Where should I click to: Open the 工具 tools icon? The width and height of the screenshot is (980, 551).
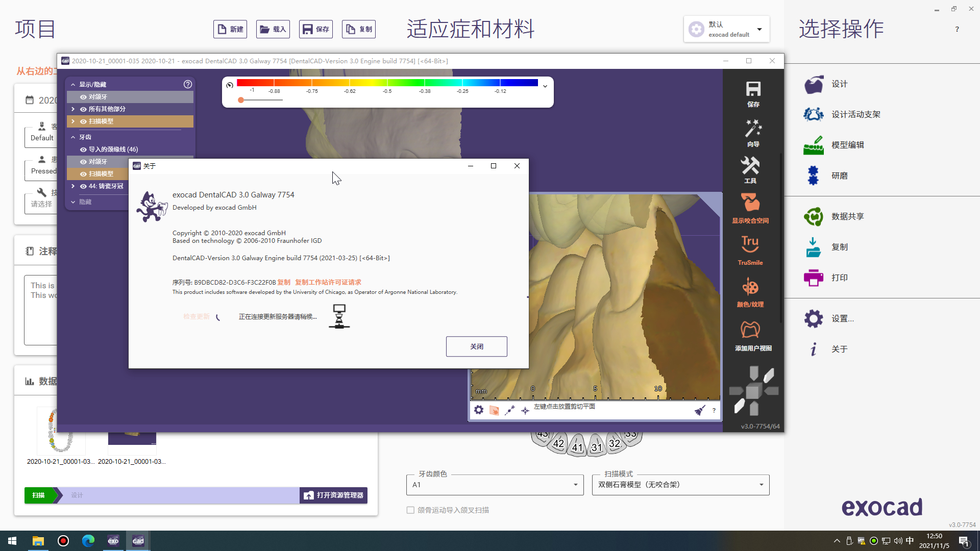750,165
